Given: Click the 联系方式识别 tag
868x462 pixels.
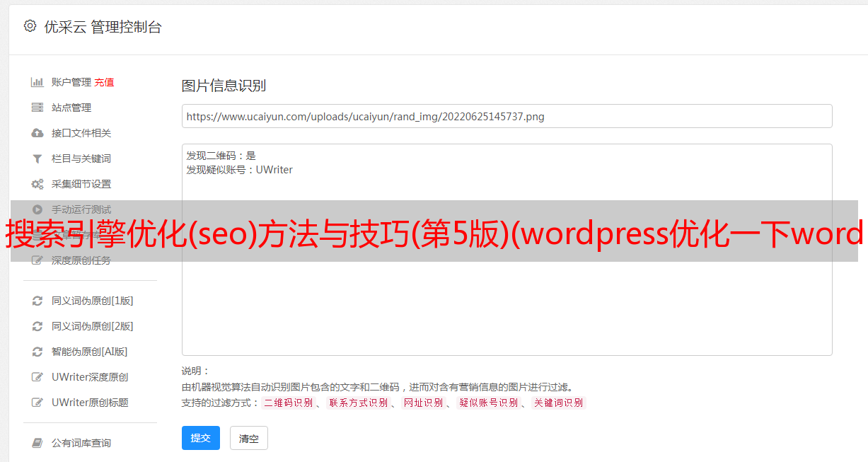Looking at the screenshot, I should tap(359, 403).
